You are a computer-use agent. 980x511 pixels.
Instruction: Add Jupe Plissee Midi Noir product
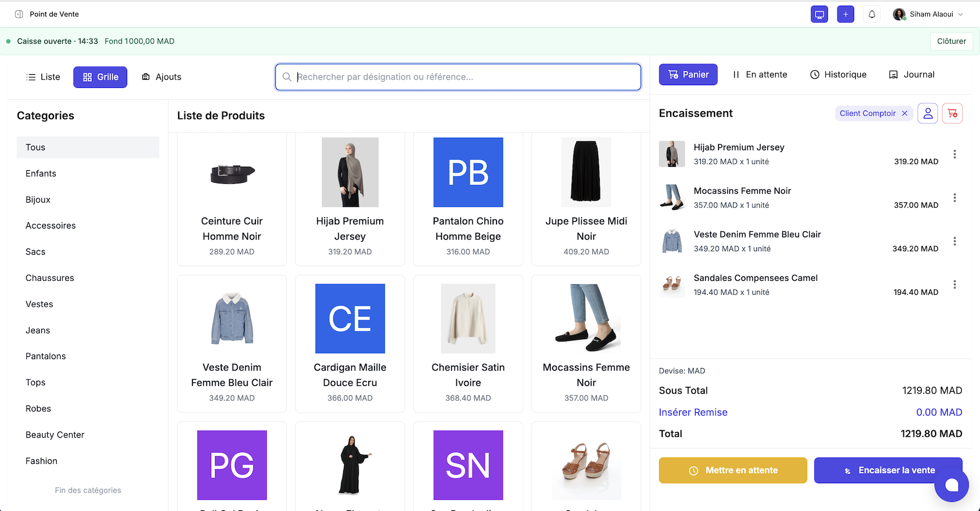tap(586, 199)
